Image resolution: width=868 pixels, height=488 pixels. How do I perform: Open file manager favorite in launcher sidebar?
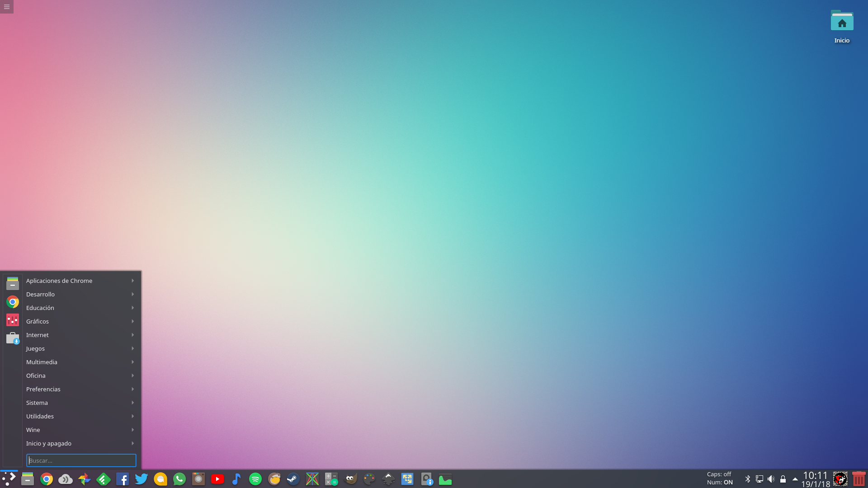13,283
